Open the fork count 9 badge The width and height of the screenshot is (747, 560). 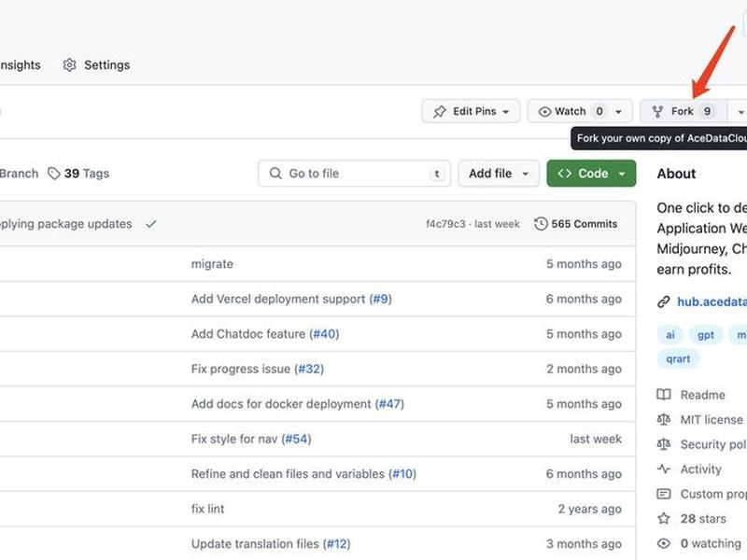click(708, 111)
